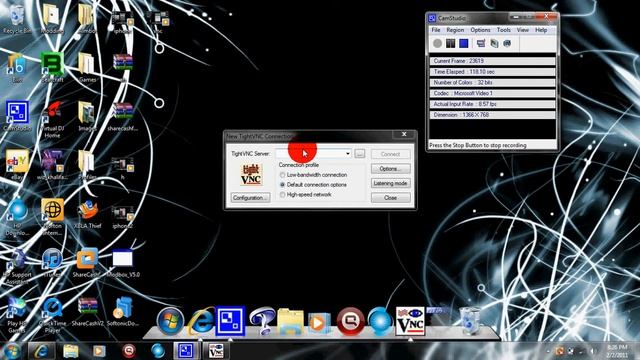
Task: Select the iphone2 video file icon
Action: tap(122, 217)
